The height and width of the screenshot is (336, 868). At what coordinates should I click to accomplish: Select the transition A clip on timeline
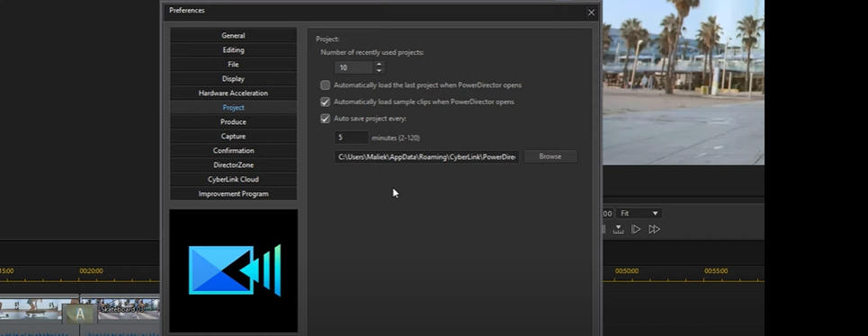[80, 314]
